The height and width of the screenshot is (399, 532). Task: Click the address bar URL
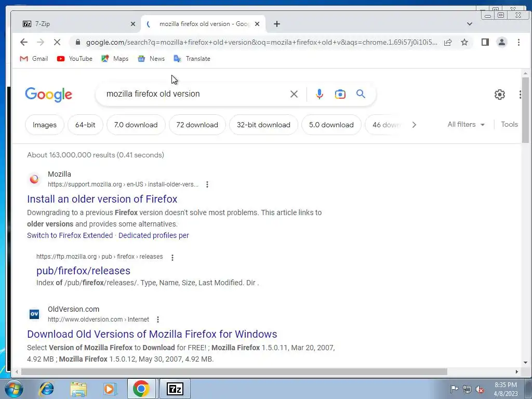(261, 43)
